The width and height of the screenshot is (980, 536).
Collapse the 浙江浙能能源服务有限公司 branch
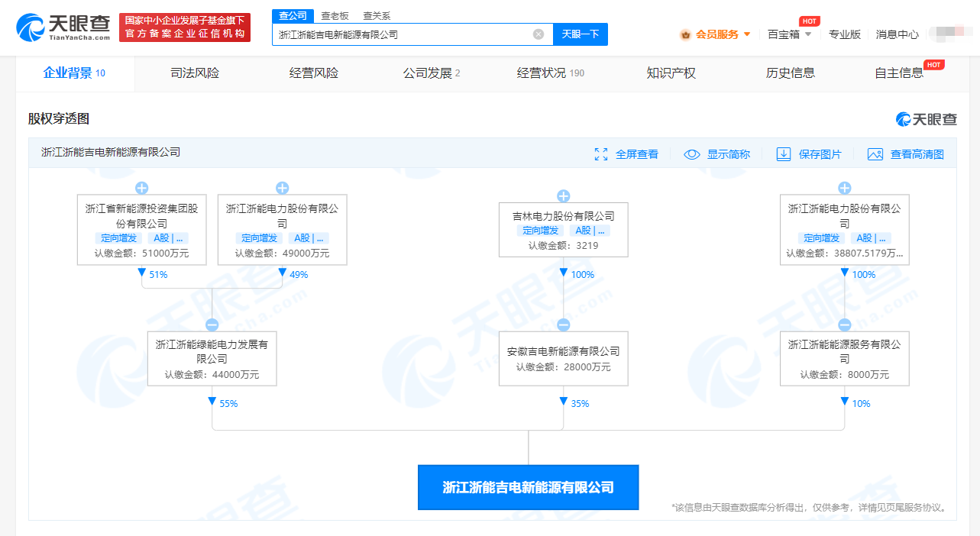[x=844, y=325]
